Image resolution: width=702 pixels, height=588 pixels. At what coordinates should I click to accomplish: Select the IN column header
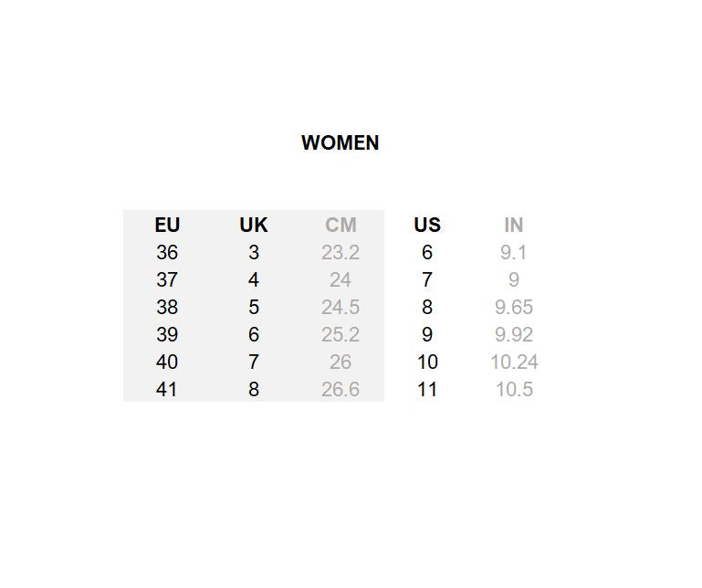513,225
